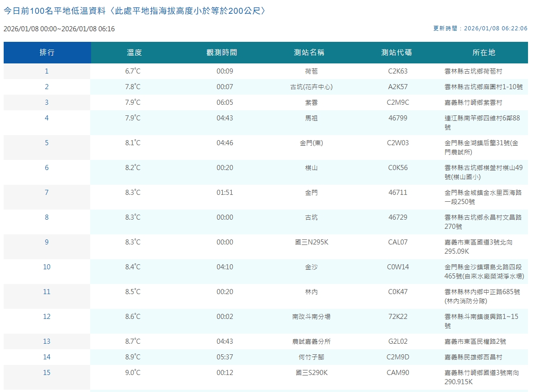
Task: Click the station name 何竹子腳
Action: (x=311, y=357)
